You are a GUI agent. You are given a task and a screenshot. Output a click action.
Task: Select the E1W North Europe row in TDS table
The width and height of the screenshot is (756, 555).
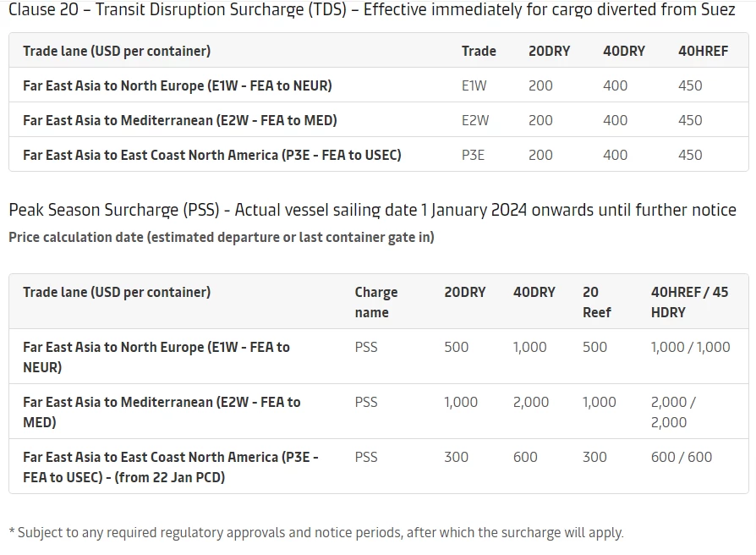pos(379,85)
